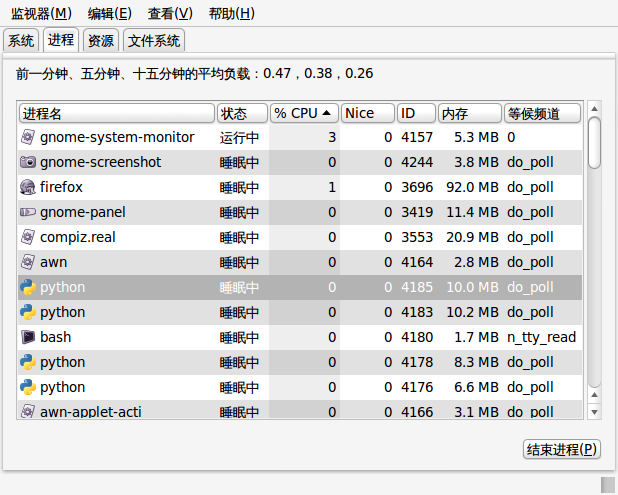Click the compiz.real process icon

tap(28, 237)
